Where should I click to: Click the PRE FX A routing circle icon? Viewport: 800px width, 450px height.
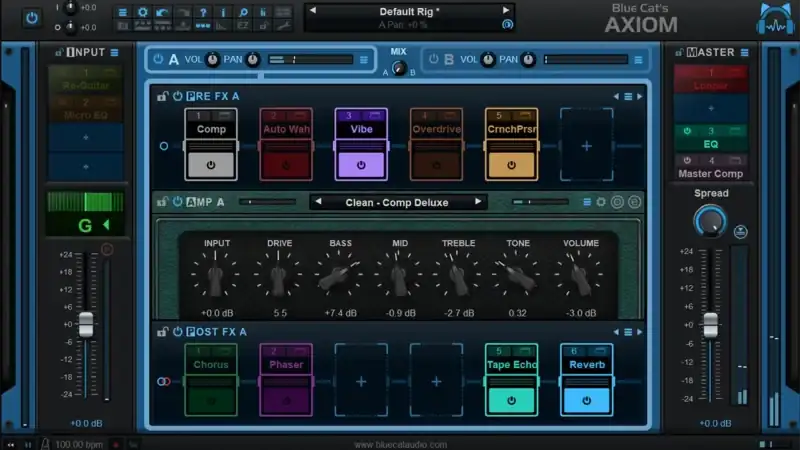(164, 146)
